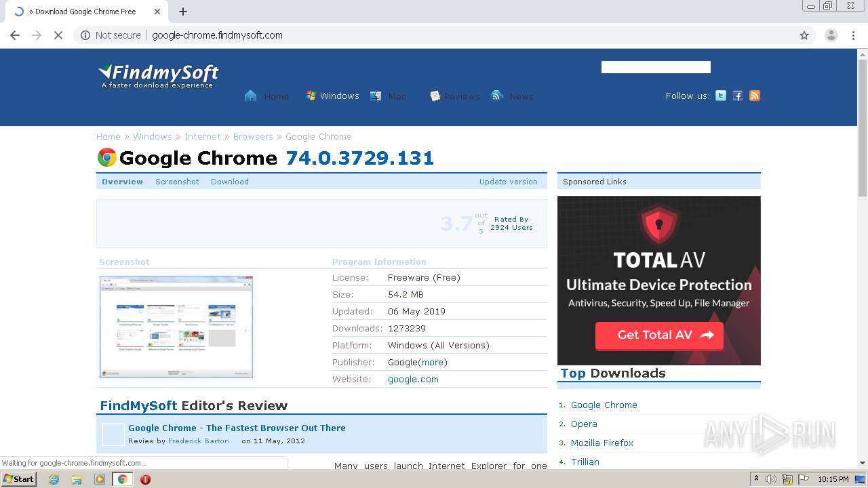This screenshot has width=868, height=488.
Task: Select the Overview tab
Action: click(122, 182)
